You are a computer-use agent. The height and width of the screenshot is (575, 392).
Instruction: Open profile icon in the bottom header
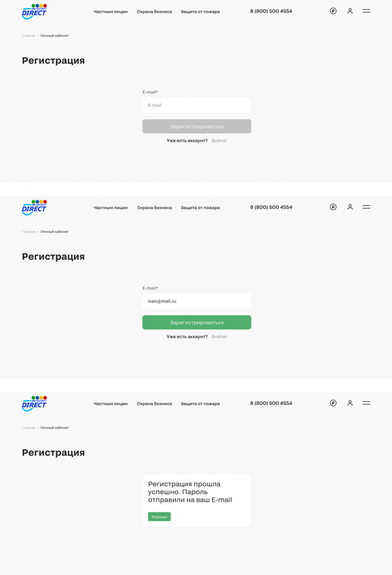(x=350, y=403)
